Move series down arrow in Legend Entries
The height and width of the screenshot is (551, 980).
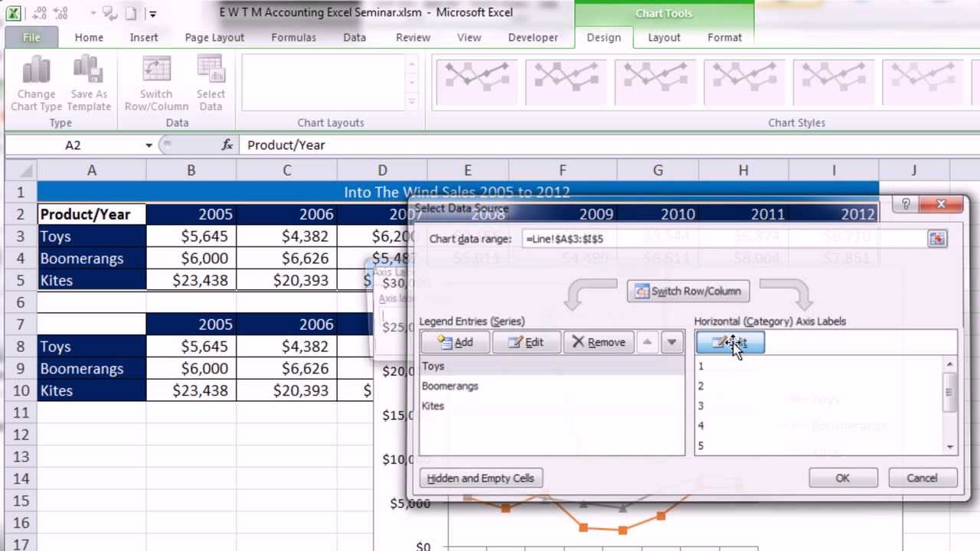(671, 342)
